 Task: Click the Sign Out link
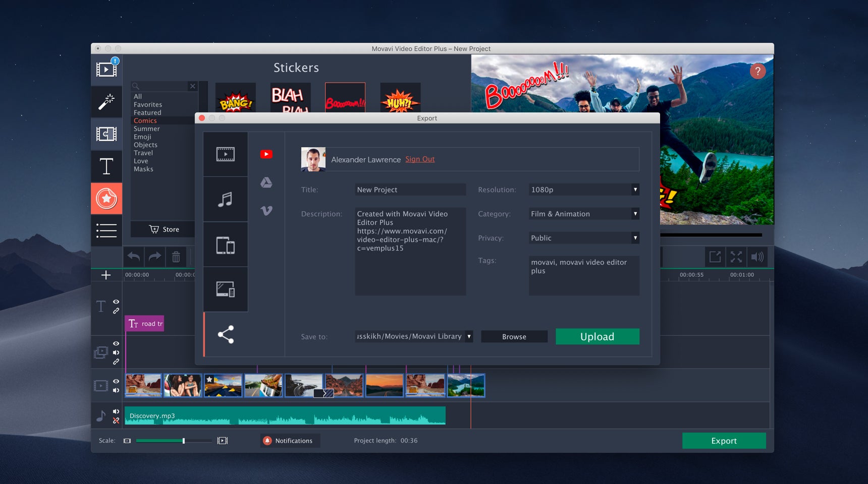pos(420,159)
